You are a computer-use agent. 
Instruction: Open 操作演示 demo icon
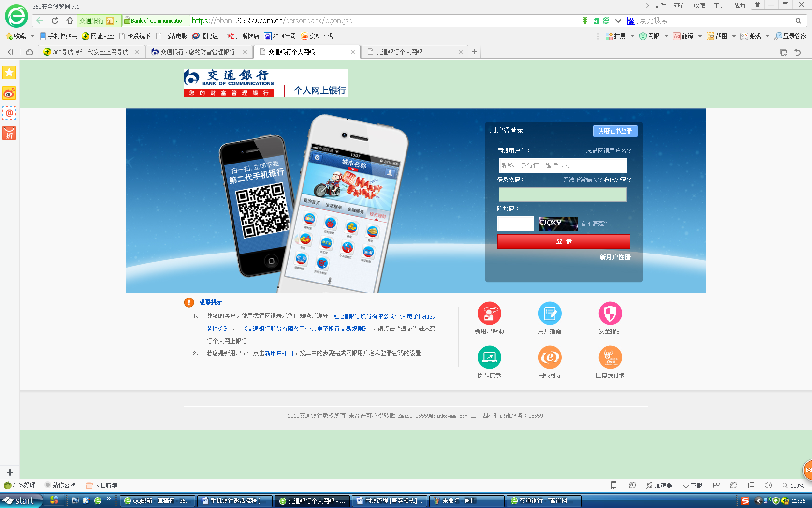[489, 358]
